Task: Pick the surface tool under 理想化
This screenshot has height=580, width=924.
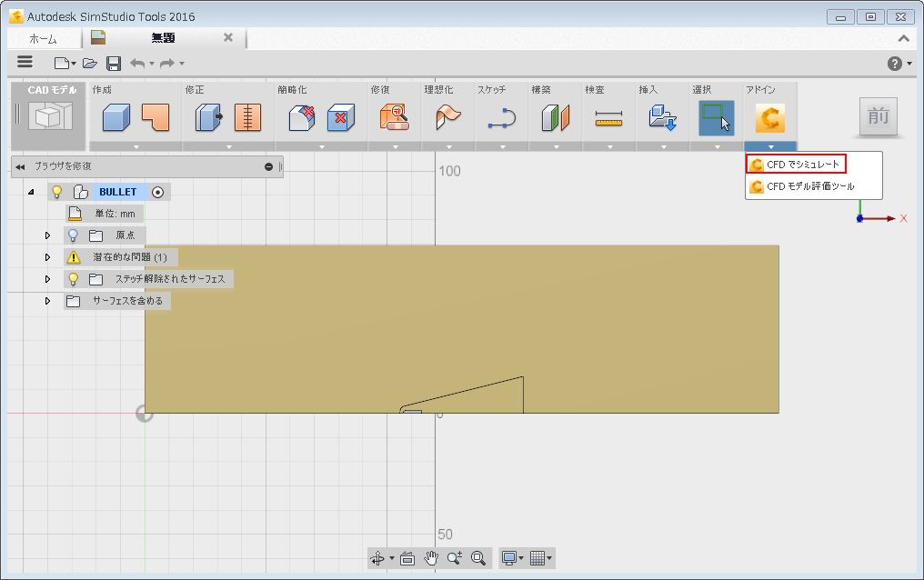Action: [x=448, y=117]
